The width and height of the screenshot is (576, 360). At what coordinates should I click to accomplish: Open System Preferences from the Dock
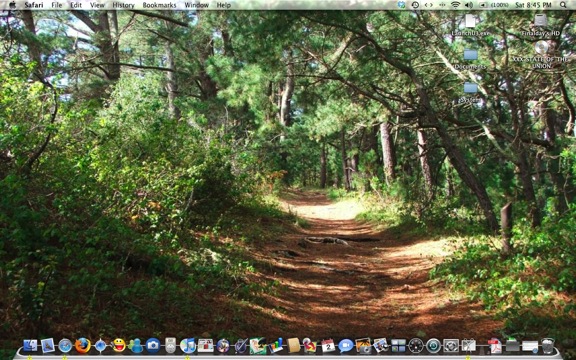pyautogui.click(x=451, y=346)
